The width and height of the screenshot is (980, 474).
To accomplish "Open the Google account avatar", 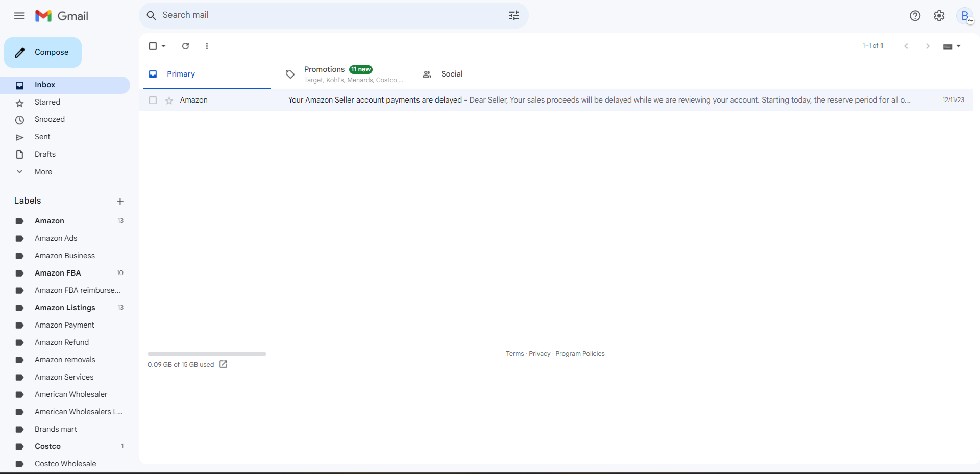I will [965, 16].
